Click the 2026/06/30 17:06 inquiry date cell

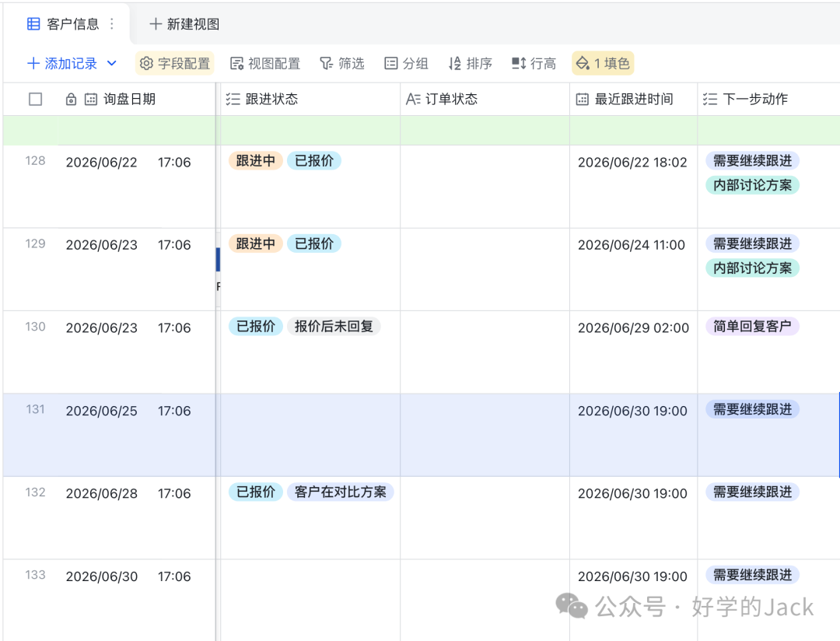[x=136, y=601]
